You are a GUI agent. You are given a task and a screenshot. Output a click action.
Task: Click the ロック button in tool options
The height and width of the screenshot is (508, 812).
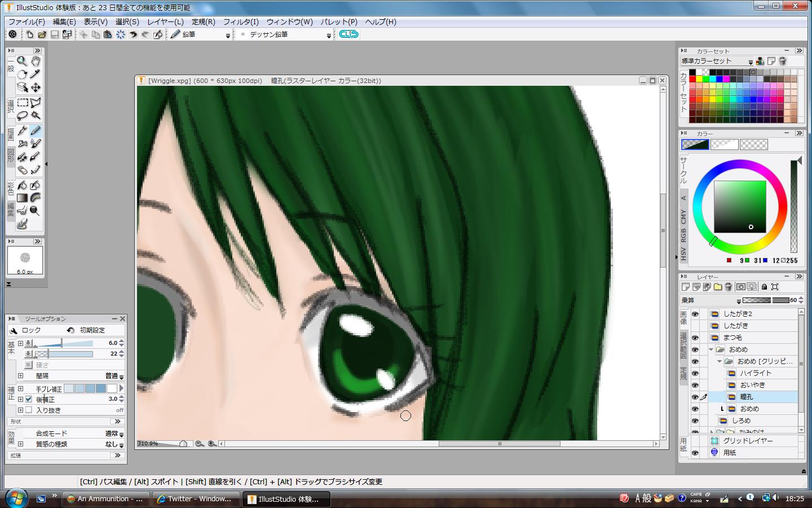click(26, 330)
